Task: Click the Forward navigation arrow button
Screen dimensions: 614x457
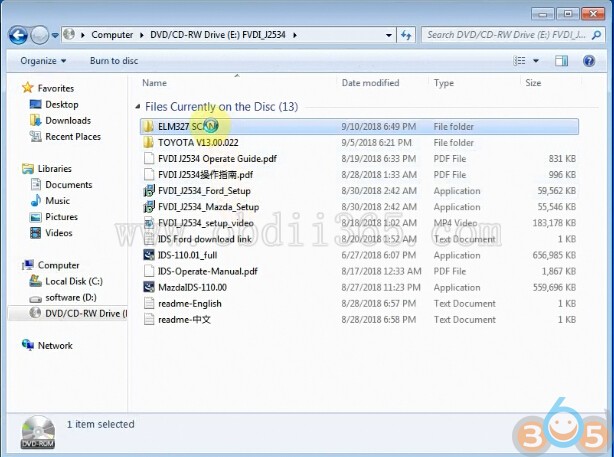Action: (40, 35)
